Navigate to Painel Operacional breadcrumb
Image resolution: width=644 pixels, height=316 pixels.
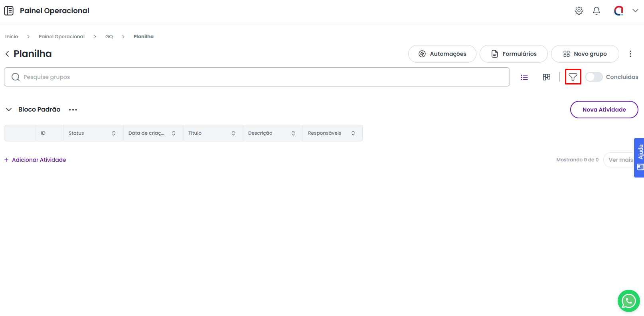point(61,37)
